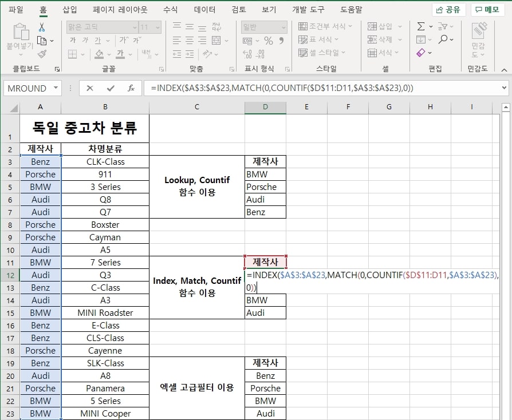Toggle align left button

pos(177,41)
